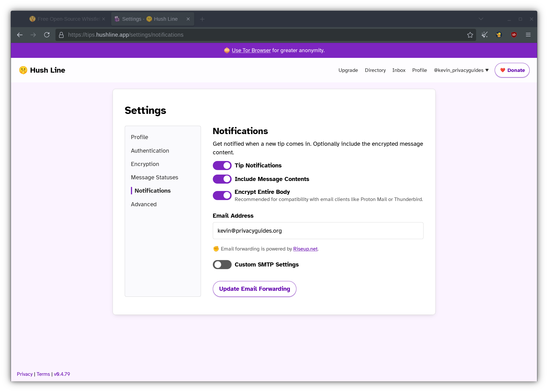Open a new browser tab
Screen dimensions: 548x392
pos(202,19)
